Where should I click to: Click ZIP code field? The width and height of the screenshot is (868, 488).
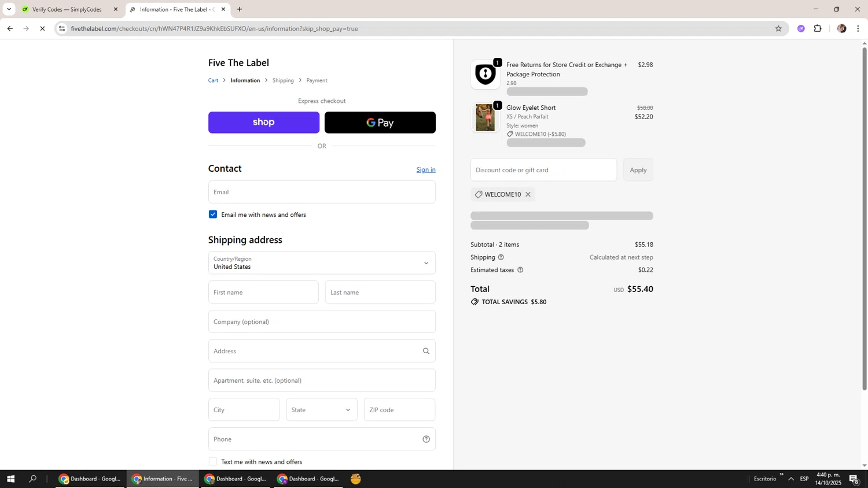tap(400, 410)
